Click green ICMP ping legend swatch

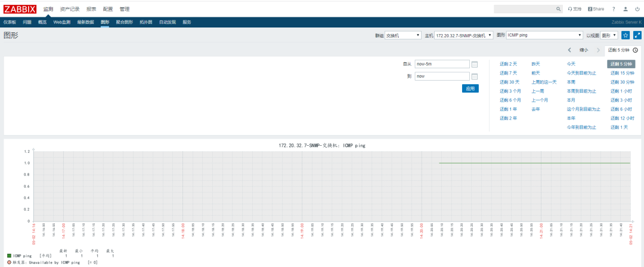[x=9, y=256]
